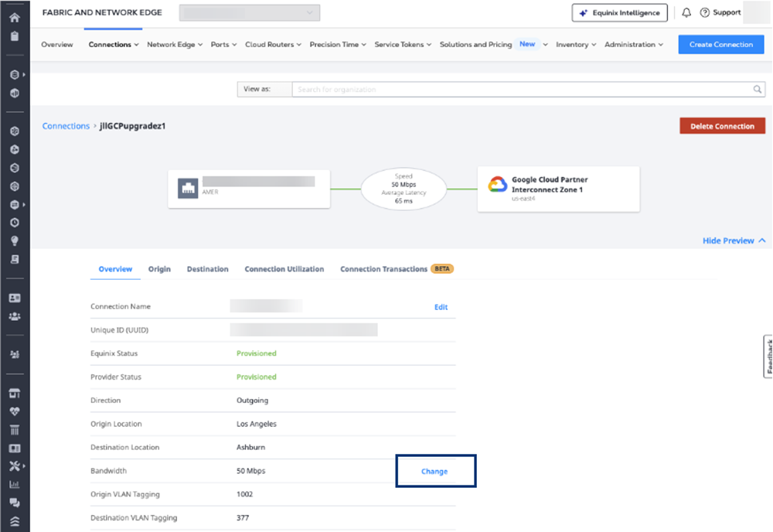Screen dimensions: 773x532
Task: Open the Feedback side tab
Action: pyautogui.click(x=768, y=356)
